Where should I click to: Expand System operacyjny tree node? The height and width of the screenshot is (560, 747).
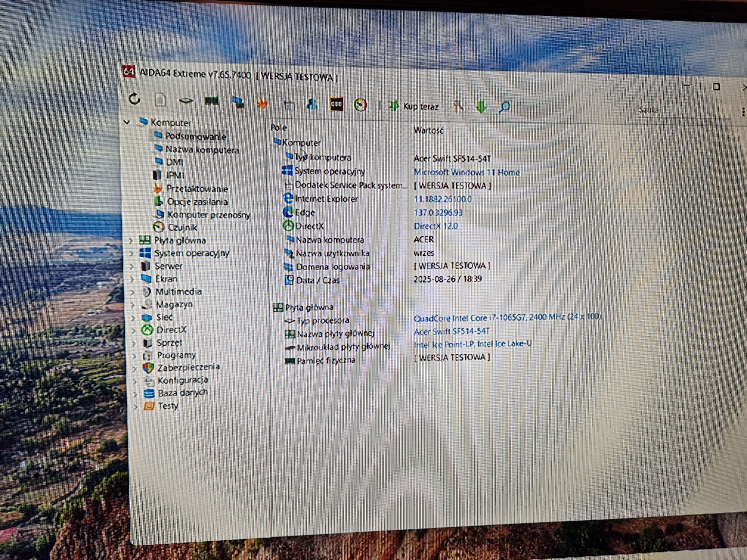tap(131, 253)
